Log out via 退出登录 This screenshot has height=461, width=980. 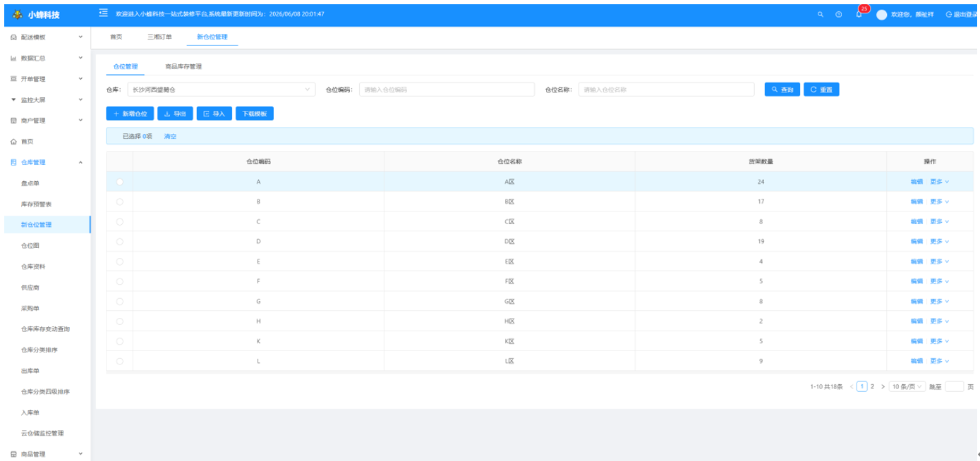(962, 14)
